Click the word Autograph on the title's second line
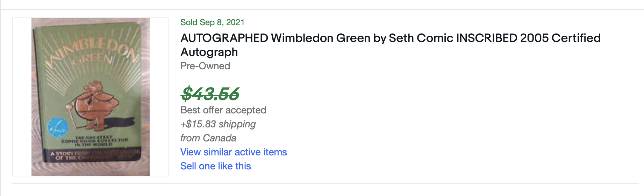This screenshot has height=196, width=644. point(209,52)
